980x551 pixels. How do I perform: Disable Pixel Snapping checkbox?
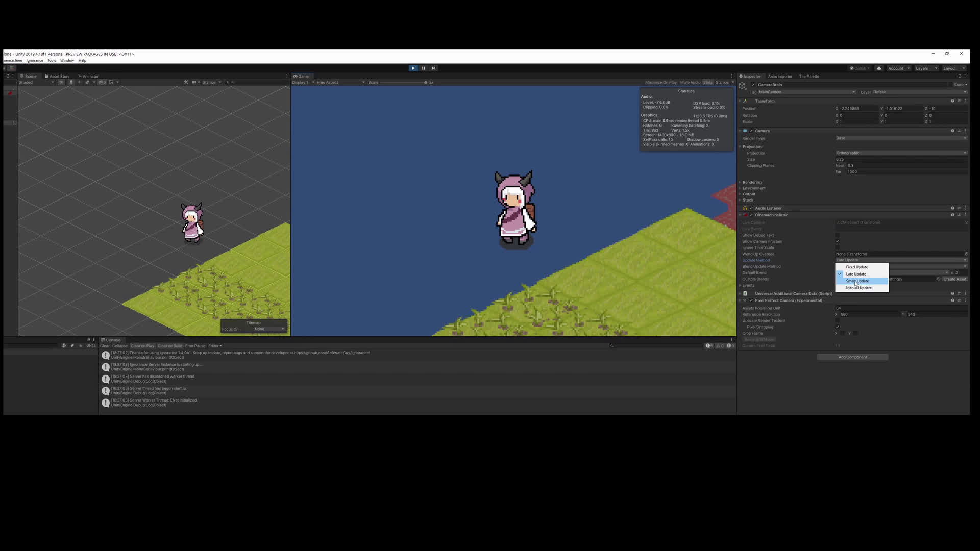(x=837, y=327)
